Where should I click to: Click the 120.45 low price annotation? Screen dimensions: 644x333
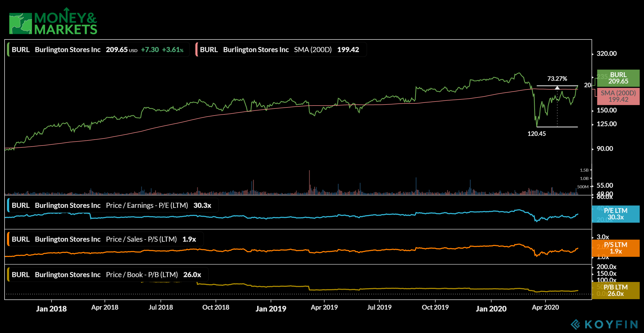(x=537, y=134)
